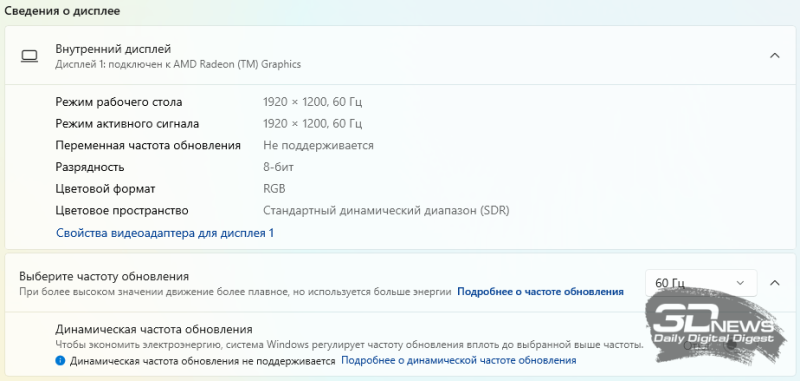The height and width of the screenshot is (381, 800).
Task: Select the 8-бит bit depth value
Action: 279,167
